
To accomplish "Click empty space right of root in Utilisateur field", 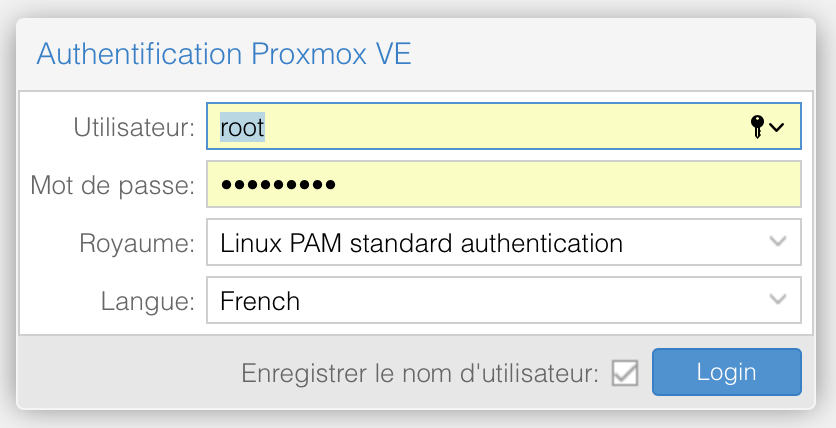I will (x=500, y=127).
